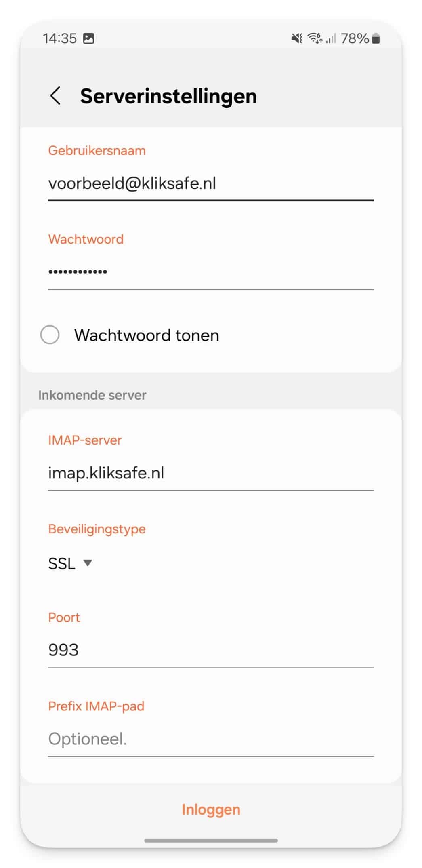Tap the Inloggen button
Screen dimensions: 422x868
click(x=211, y=809)
